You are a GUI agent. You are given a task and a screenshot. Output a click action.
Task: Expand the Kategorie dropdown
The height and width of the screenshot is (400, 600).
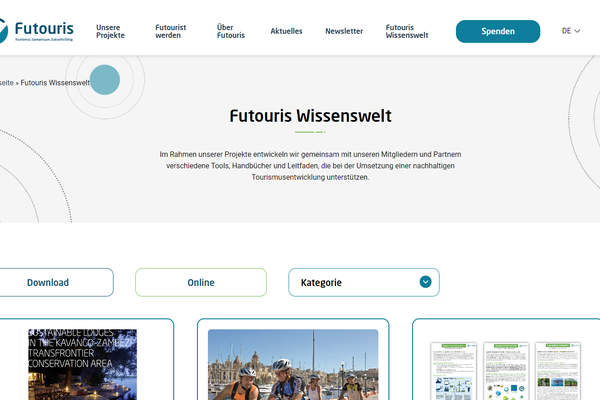pos(364,282)
